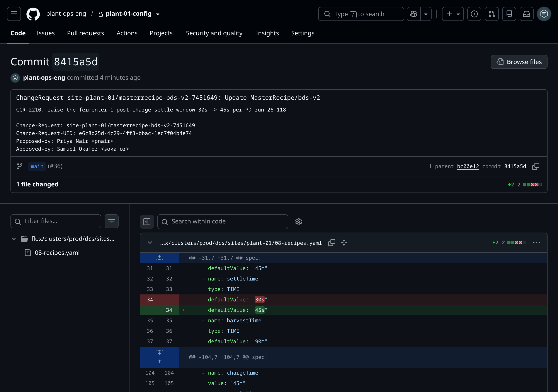This screenshot has width=558, height=392.
Task: View pull requests from header icon
Action: [492, 14]
